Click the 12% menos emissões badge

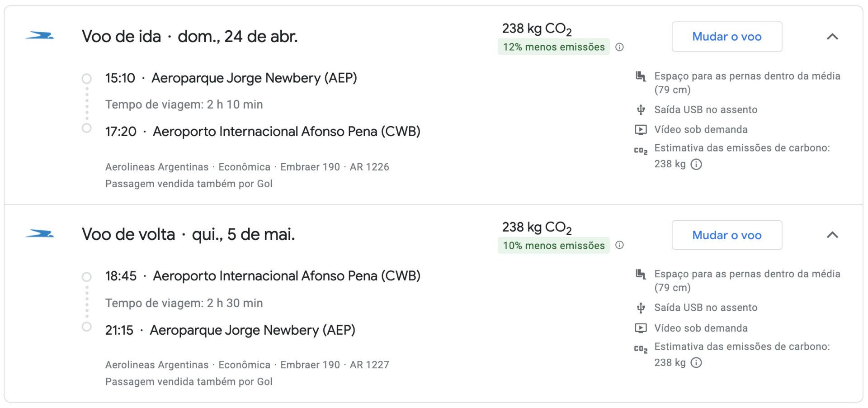(x=554, y=47)
